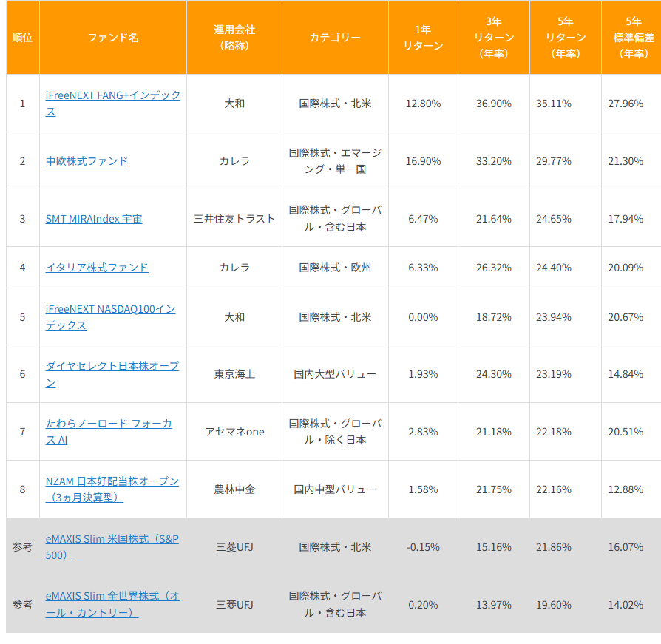
Task: Select the 21.75% three-year return cell
Action: click(494, 489)
